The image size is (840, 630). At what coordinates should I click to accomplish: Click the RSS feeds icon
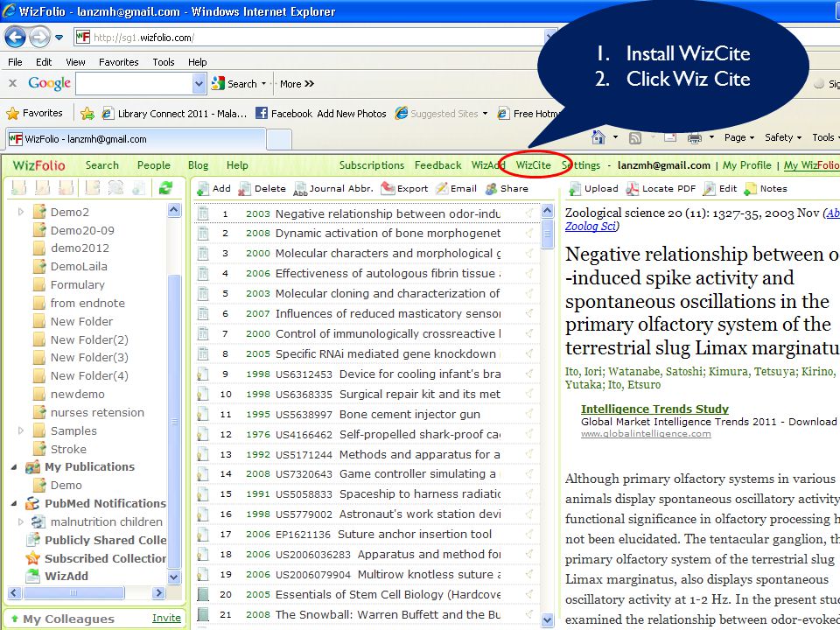click(x=635, y=137)
